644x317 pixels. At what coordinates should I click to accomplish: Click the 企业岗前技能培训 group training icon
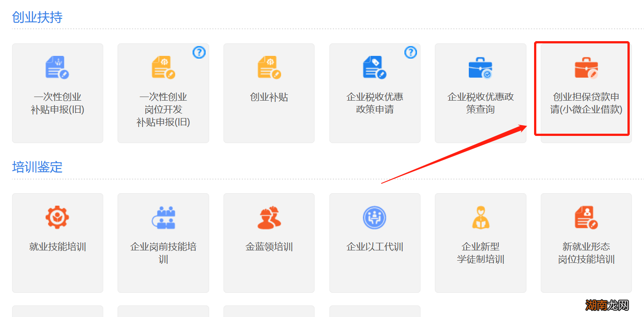tap(163, 217)
